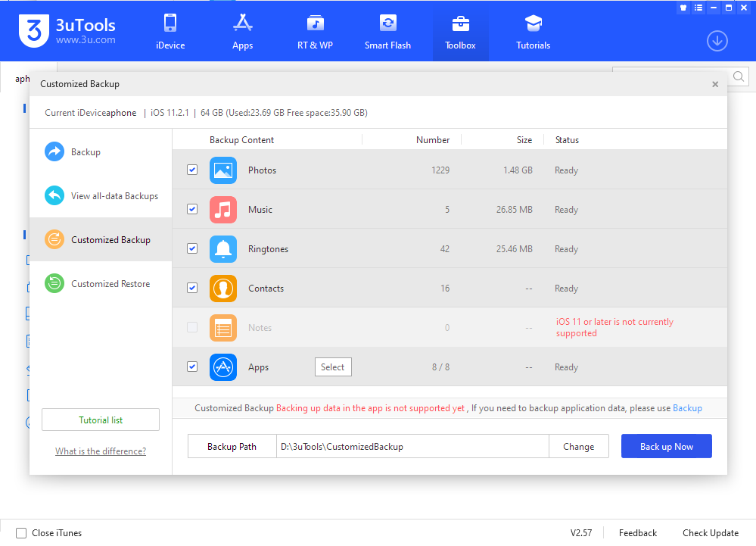The height and width of the screenshot is (546, 756).
Task: Open the 'What is the difference?' link
Action: 101,451
